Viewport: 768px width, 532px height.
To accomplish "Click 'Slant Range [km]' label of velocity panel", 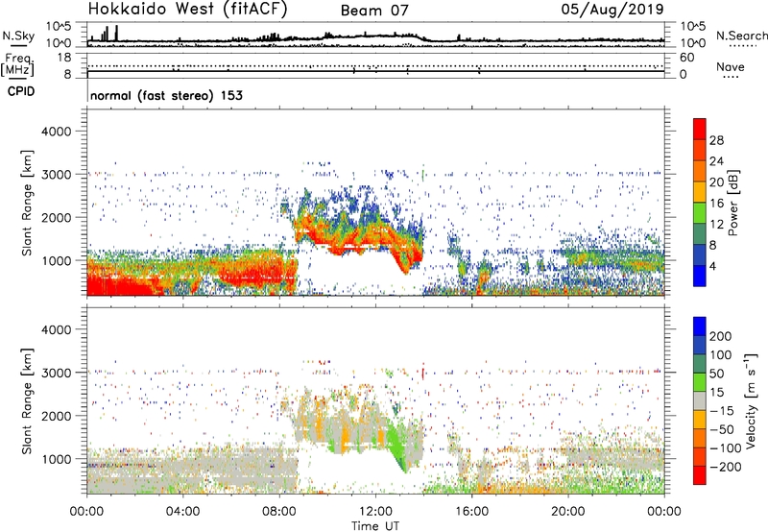I will (x=27, y=400).
